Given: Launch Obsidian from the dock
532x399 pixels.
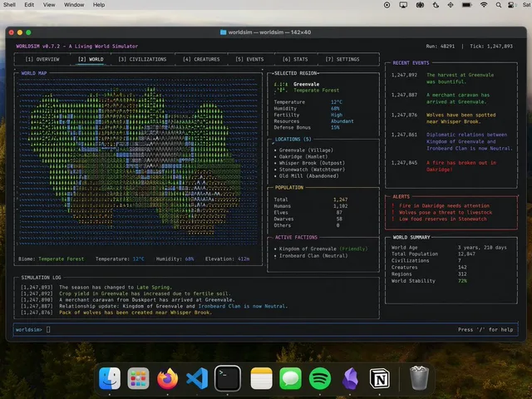Looking at the screenshot, I should 350,378.
